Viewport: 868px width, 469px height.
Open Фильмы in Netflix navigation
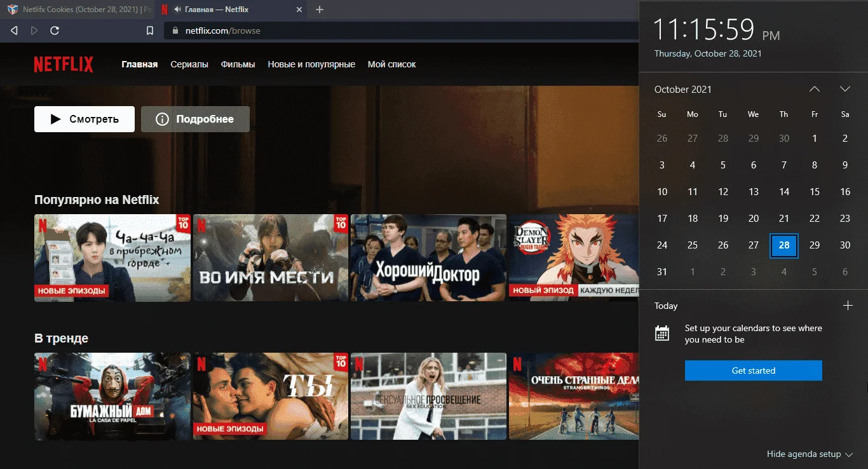pos(238,64)
